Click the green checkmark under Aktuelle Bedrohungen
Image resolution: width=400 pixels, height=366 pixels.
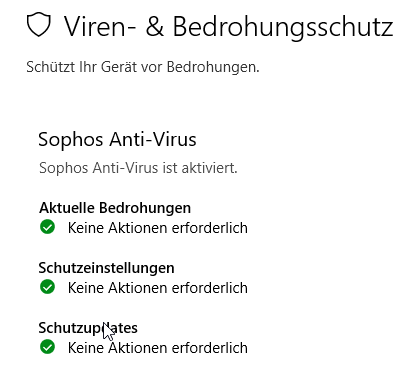point(47,227)
